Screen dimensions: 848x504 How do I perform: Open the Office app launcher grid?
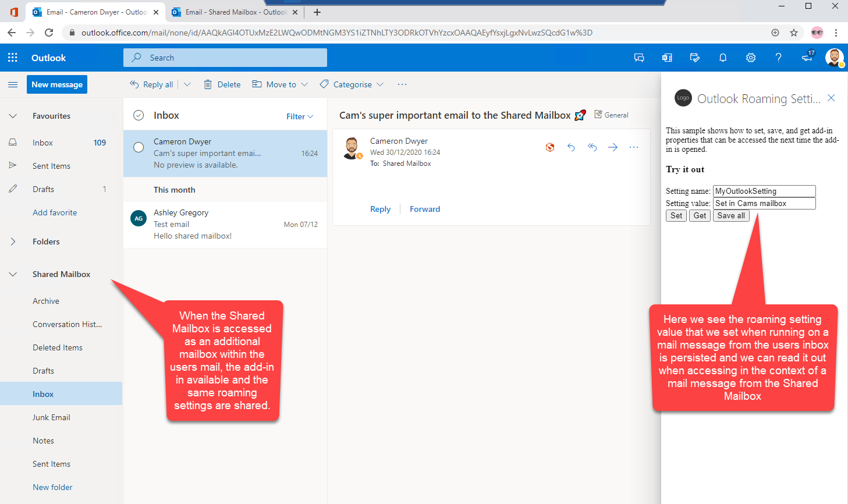coord(12,58)
